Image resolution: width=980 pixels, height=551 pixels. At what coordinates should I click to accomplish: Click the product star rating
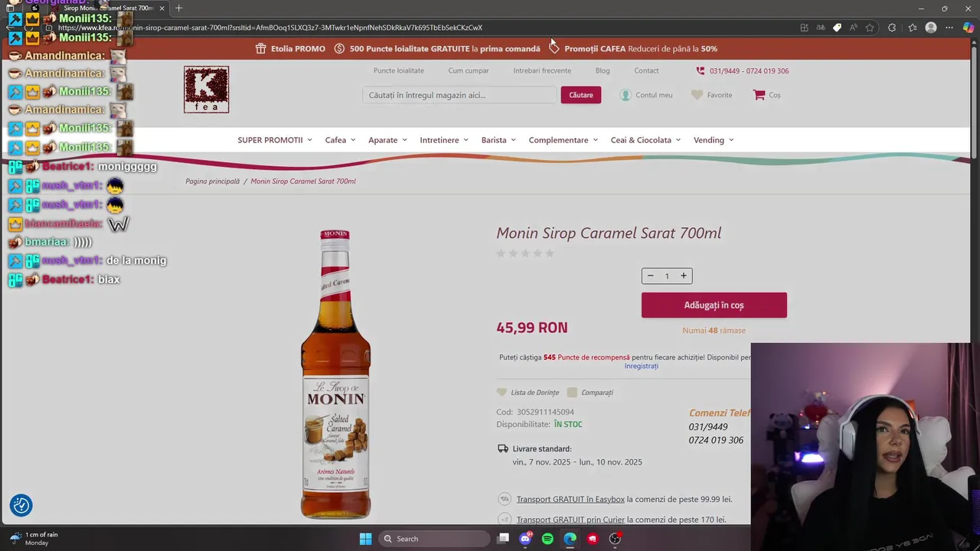(525, 253)
